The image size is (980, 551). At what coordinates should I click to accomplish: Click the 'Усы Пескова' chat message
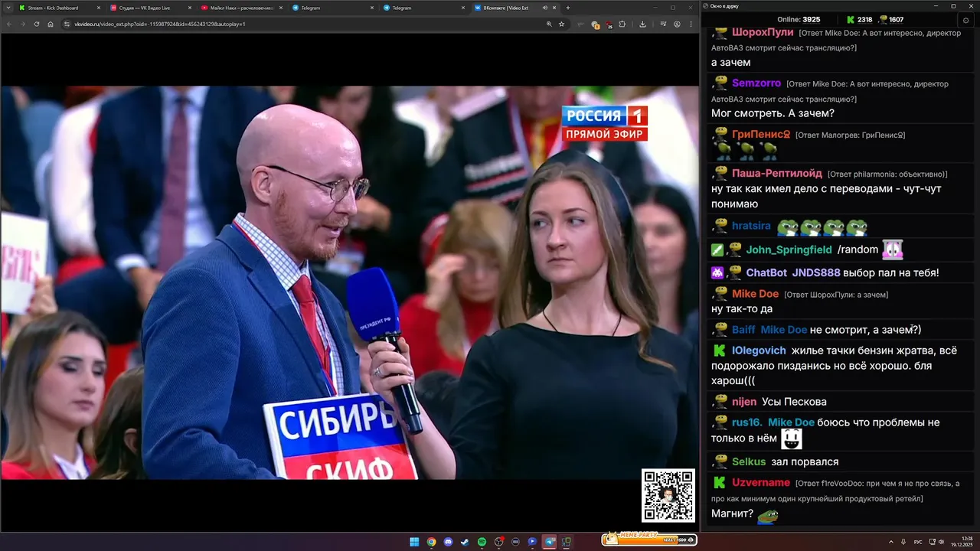pyautogui.click(x=794, y=401)
